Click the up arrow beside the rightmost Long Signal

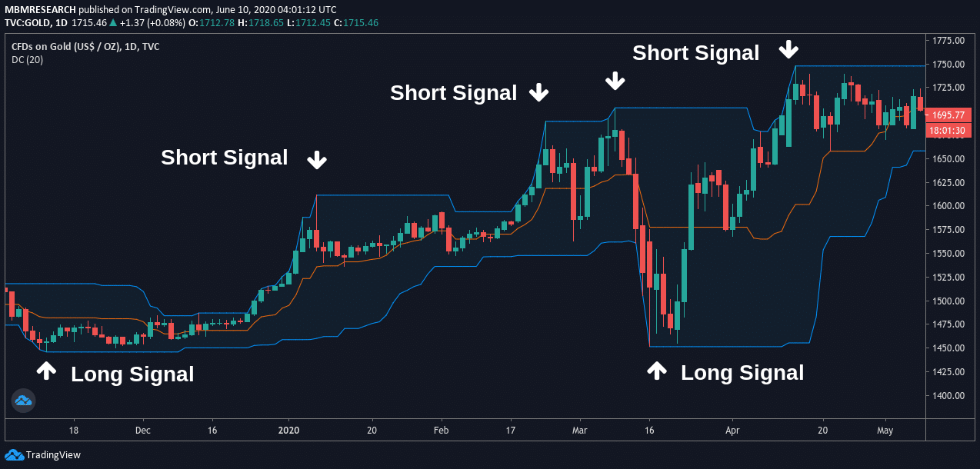(656, 371)
